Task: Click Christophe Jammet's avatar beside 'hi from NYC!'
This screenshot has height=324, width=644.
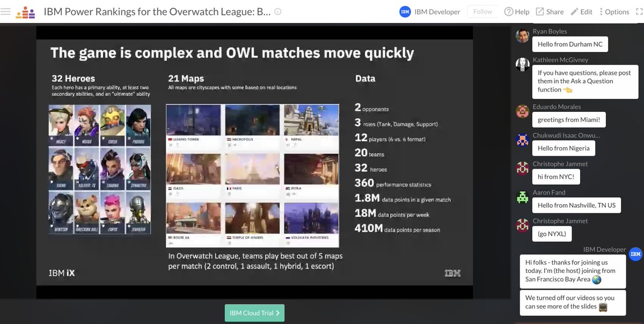Action: (522, 168)
